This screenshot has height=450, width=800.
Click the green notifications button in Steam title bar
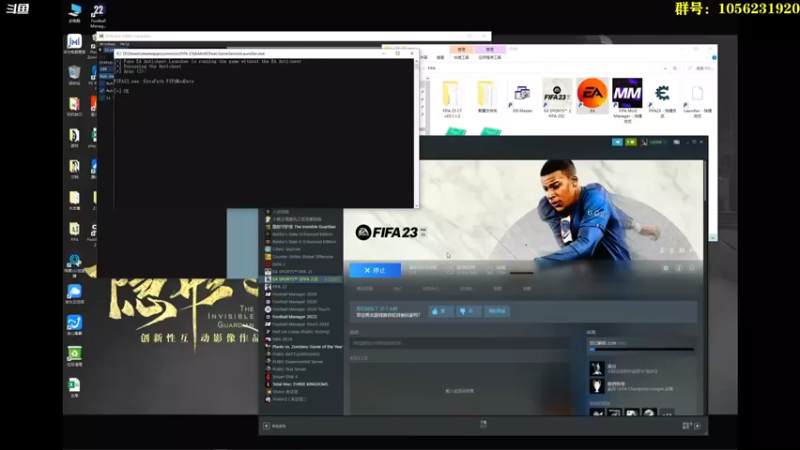(631, 142)
